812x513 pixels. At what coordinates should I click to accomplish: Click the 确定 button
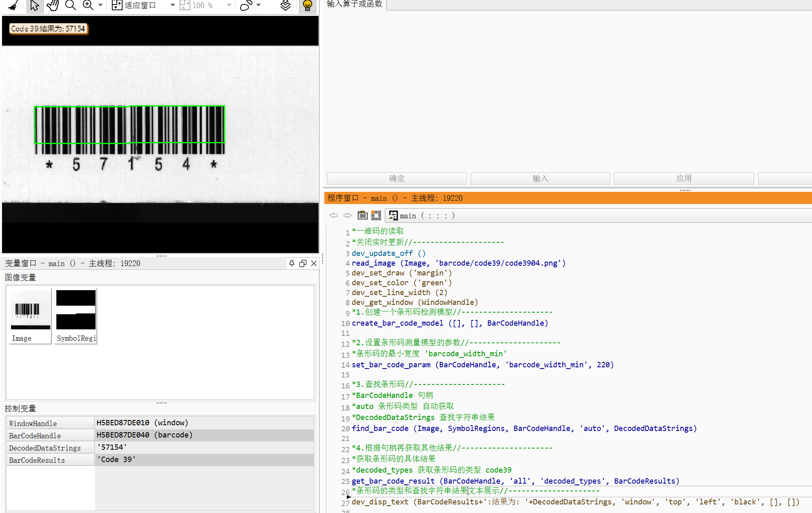(396, 178)
